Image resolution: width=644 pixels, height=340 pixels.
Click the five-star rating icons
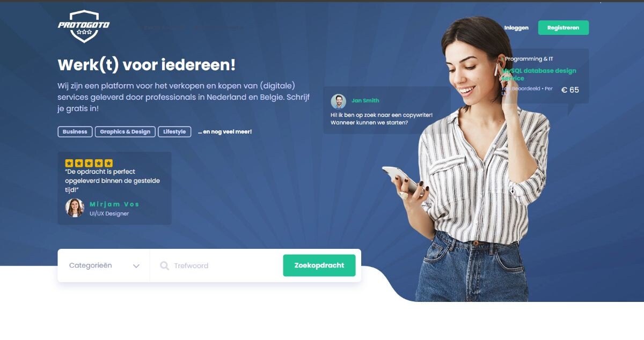tap(89, 163)
